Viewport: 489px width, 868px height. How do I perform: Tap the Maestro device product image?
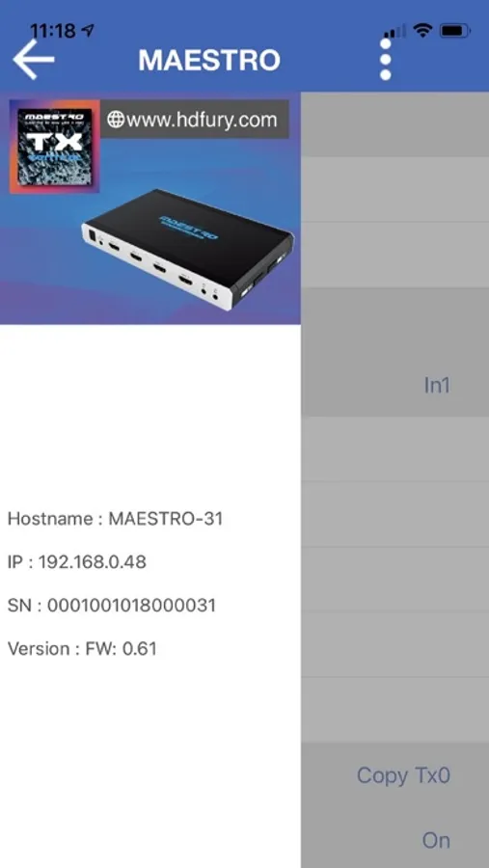tap(189, 250)
